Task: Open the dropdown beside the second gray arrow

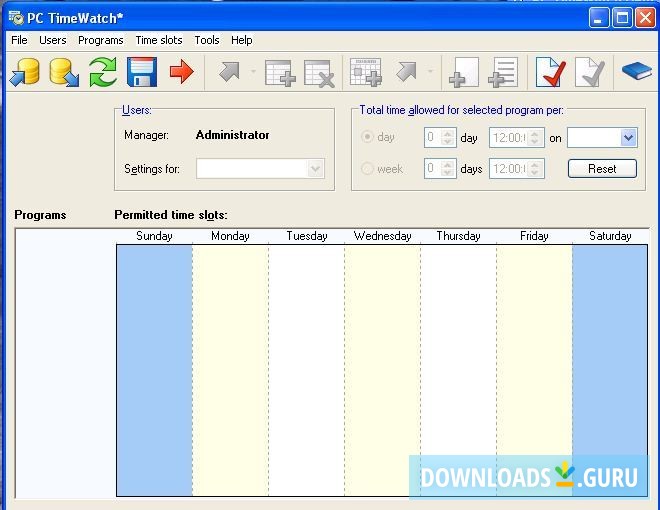Action: [x=430, y=72]
